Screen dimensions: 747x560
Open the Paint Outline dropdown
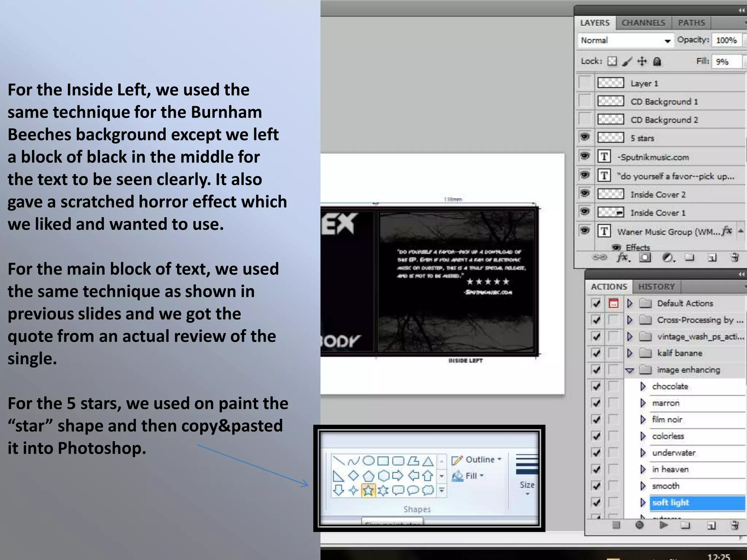(x=477, y=460)
